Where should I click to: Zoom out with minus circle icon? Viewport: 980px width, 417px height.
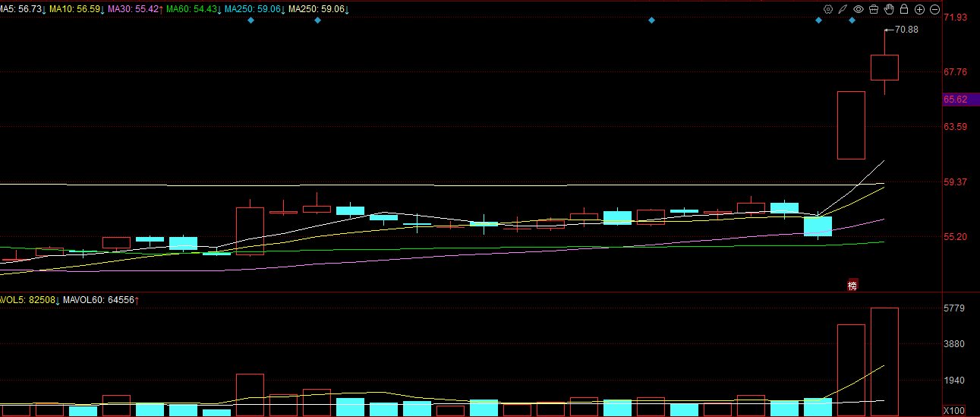934,9
